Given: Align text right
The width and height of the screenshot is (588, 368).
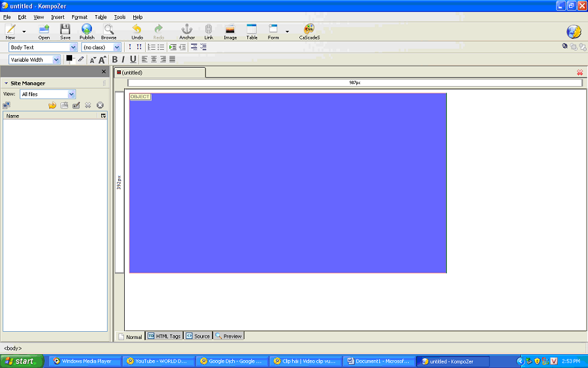Looking at the screenshot, I should [163, 59].
